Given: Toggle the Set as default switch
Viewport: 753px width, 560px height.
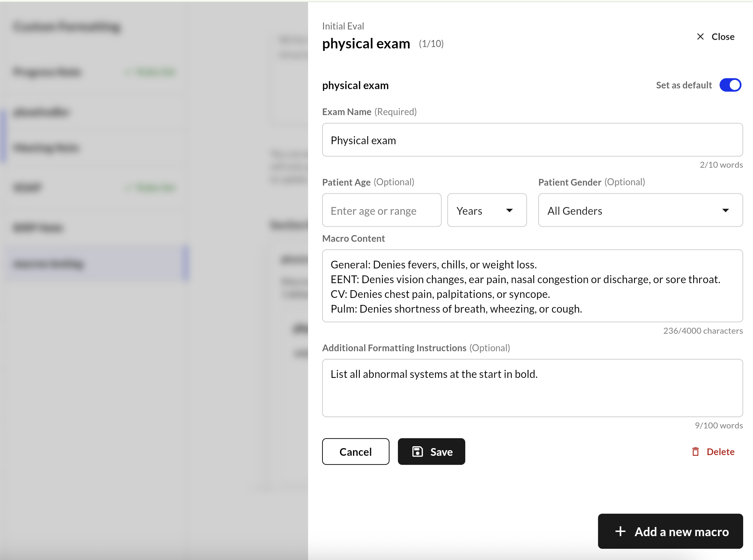Looking at the screenshot, I should tap(730, 85).
